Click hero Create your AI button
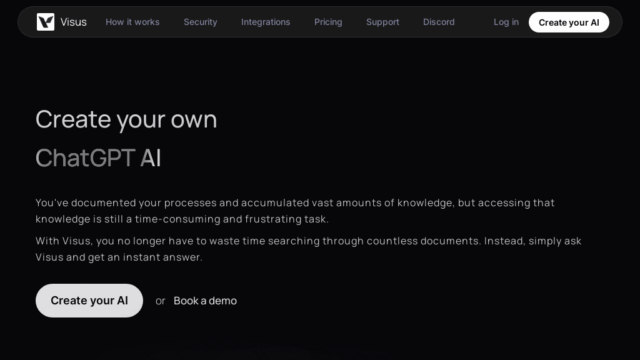 [x=89, y=301]
